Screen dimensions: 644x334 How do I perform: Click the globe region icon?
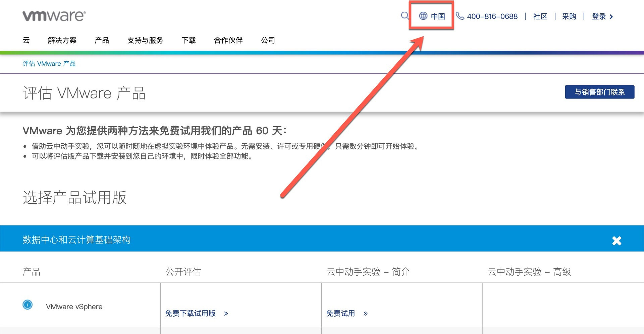[423, 16]
